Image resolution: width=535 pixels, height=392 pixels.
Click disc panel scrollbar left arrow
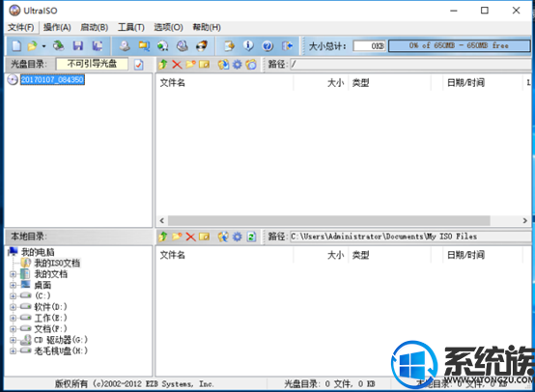tap(162, 221)
